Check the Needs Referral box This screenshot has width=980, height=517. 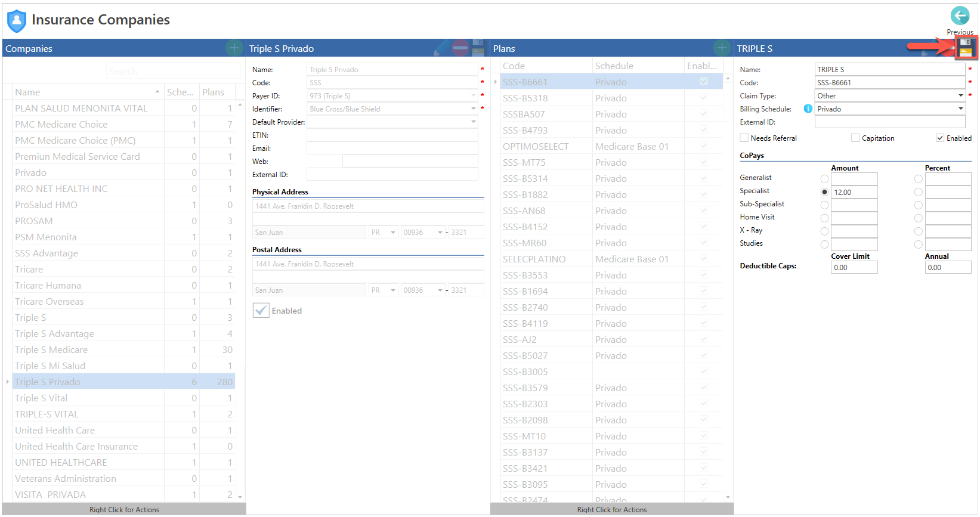click(744, 138)
